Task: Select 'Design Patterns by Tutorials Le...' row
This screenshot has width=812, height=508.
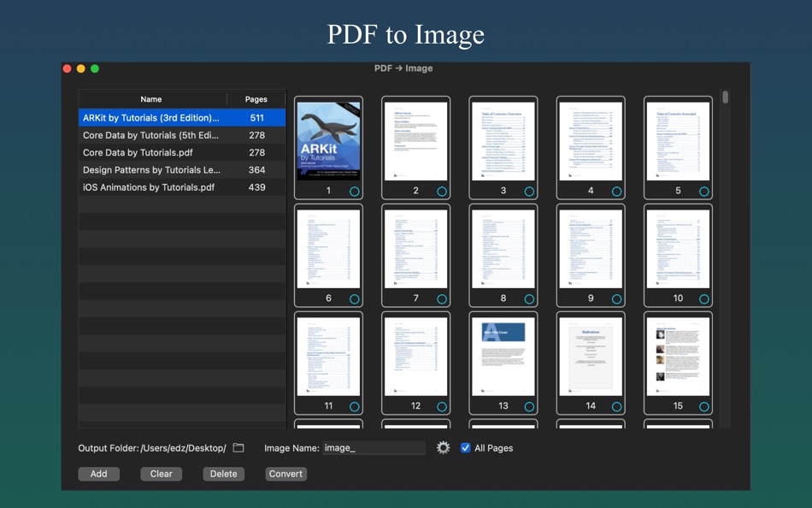Action: [x=182, y=169]
